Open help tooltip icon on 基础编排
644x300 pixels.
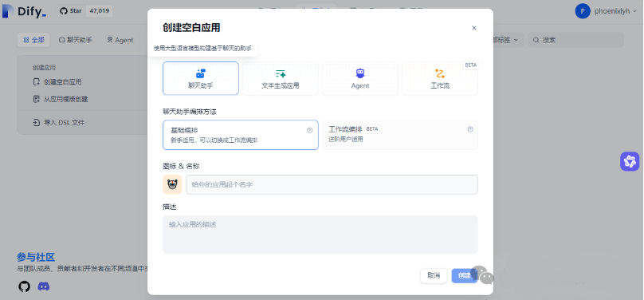[x=310, y=130]
